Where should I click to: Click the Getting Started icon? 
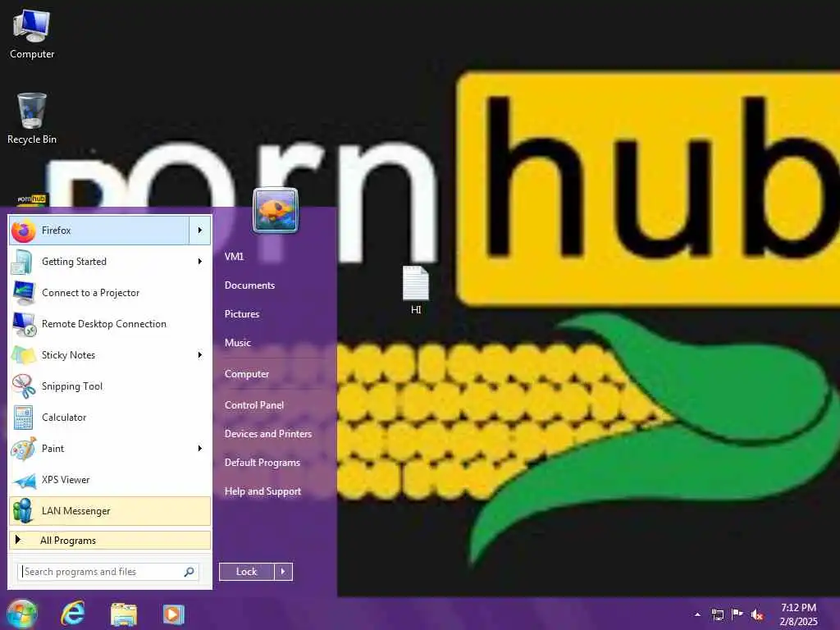[x=24, y=262]
